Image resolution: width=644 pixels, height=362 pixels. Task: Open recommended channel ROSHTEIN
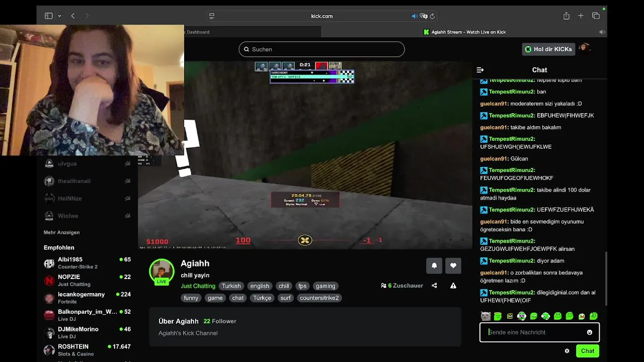tap(87, 350)
